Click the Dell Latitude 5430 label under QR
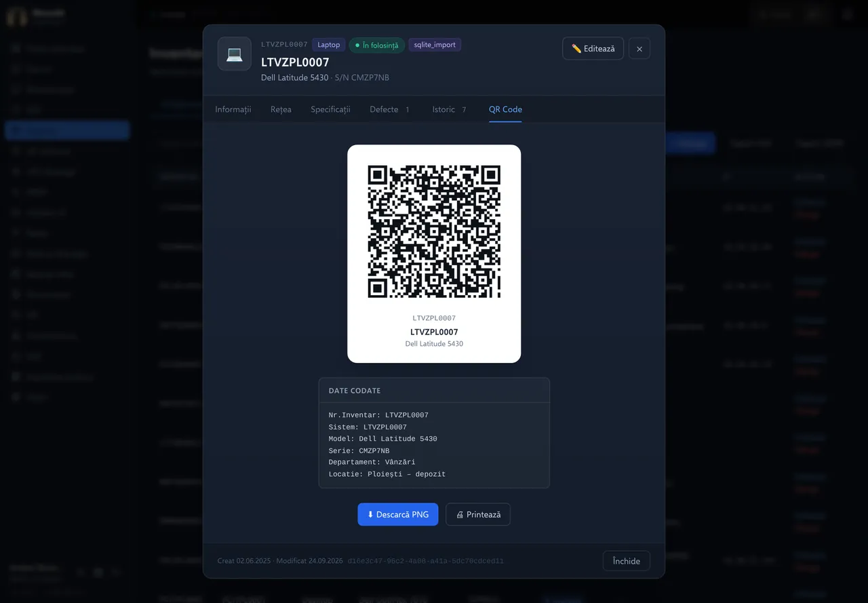This screenshot has height=603, width=868. pos(434,344)
